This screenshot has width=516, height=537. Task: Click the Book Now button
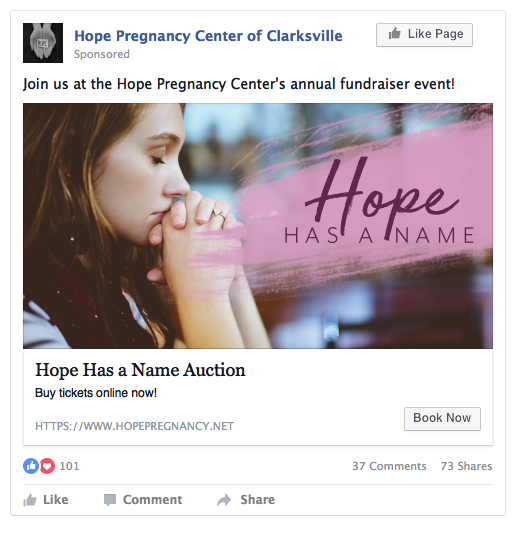[442, 419]
